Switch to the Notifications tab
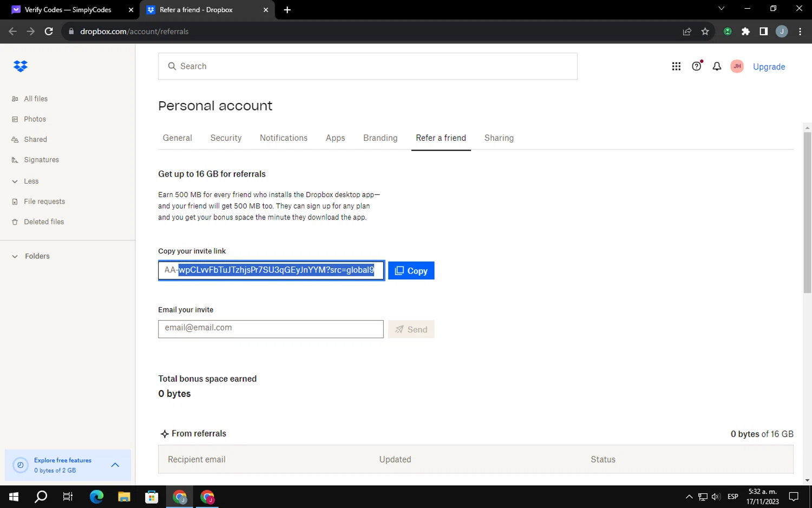The height and width of the screenshot is (508, 812). [284, 138]
